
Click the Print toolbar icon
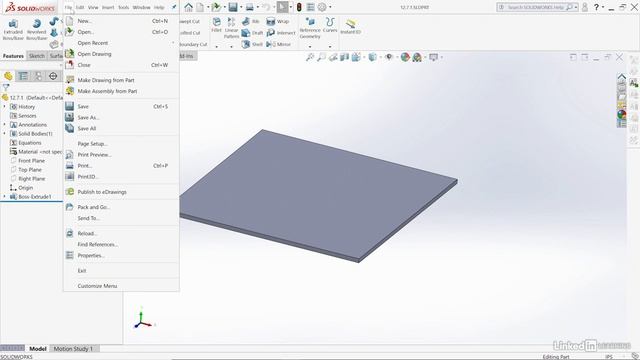click(250, 7)
